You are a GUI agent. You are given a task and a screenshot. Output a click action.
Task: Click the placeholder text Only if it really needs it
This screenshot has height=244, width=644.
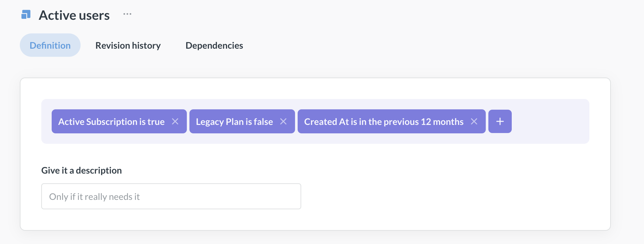coord(94,196)
